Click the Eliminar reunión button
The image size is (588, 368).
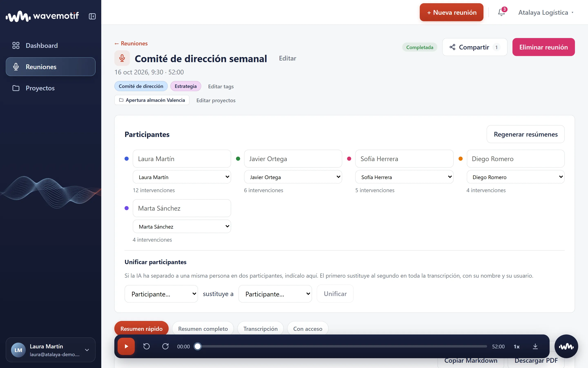coord(543,47)
